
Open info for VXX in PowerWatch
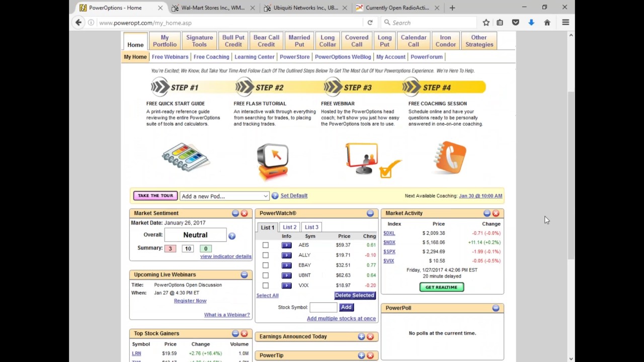tap(286, 286)
